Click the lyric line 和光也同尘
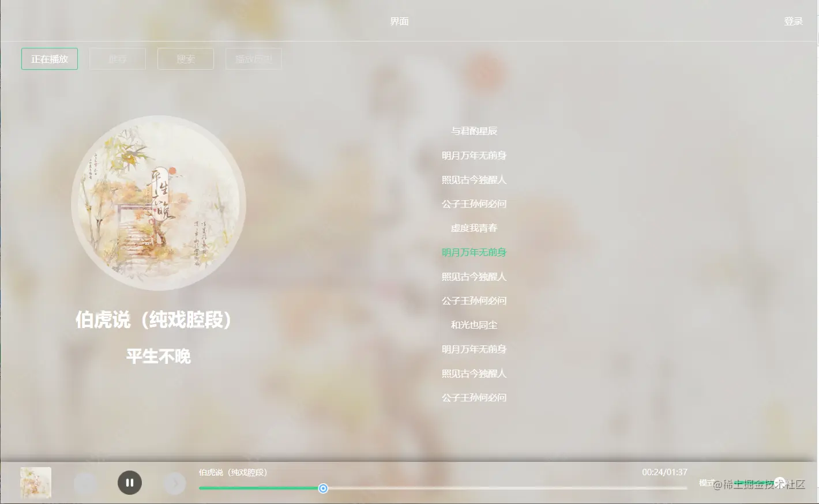 point(474,325)
